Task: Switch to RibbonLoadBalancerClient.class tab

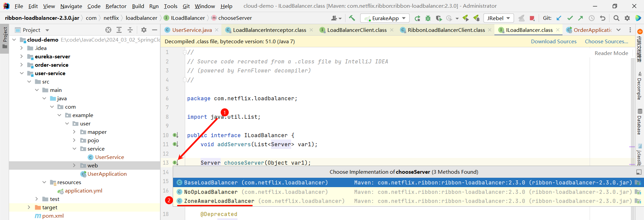Action: pos(446,30)
